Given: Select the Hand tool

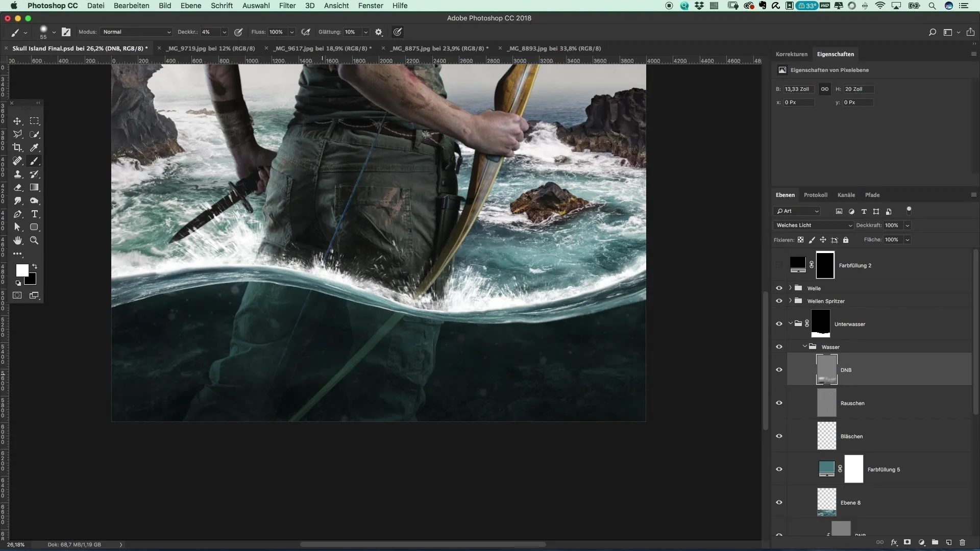Looking at the screenshot, I should [x=17, y=240].
